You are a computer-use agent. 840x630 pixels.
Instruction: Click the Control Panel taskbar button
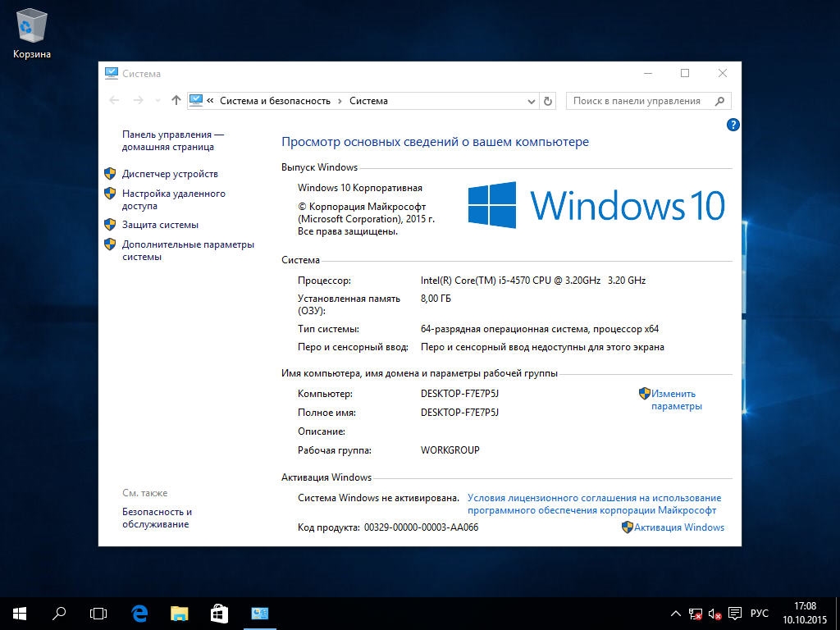click(260, 614)
